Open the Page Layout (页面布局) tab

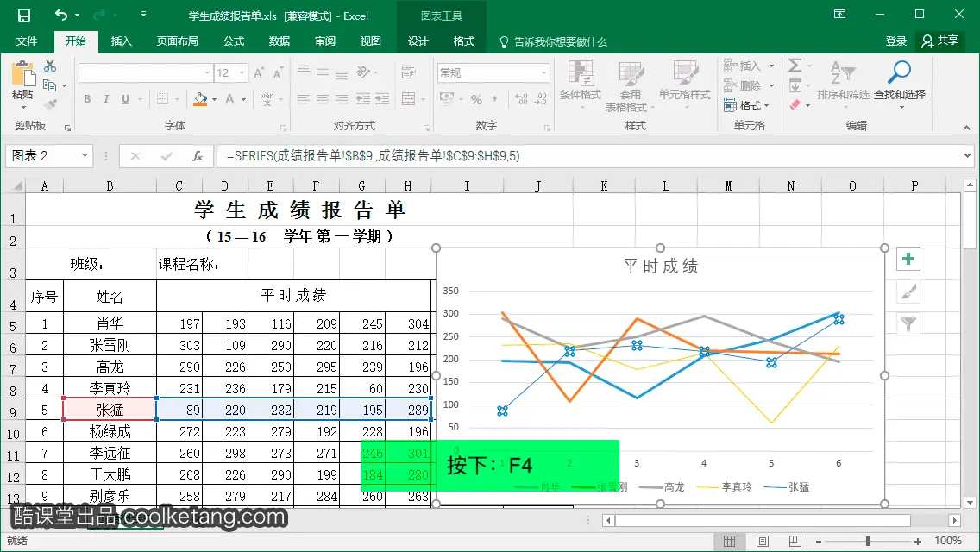coord(178,41)
